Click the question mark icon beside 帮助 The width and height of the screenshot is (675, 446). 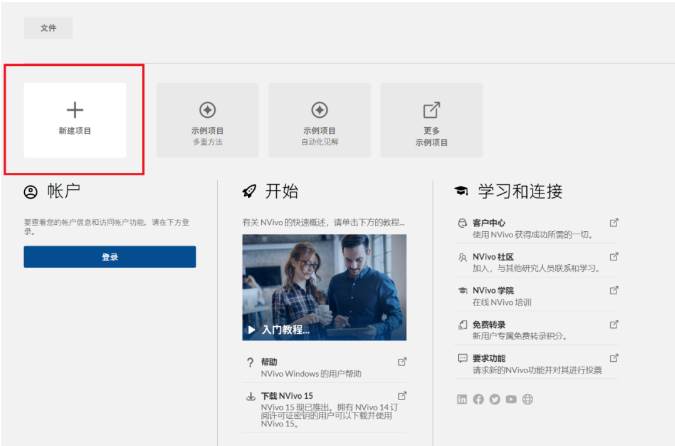click(x=250, y=362)
